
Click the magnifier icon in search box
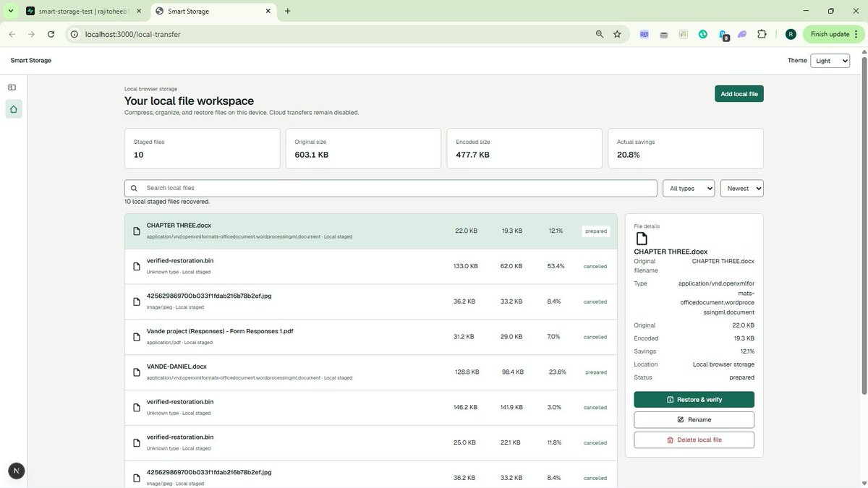pyautogui.click(x=135, y=188)
